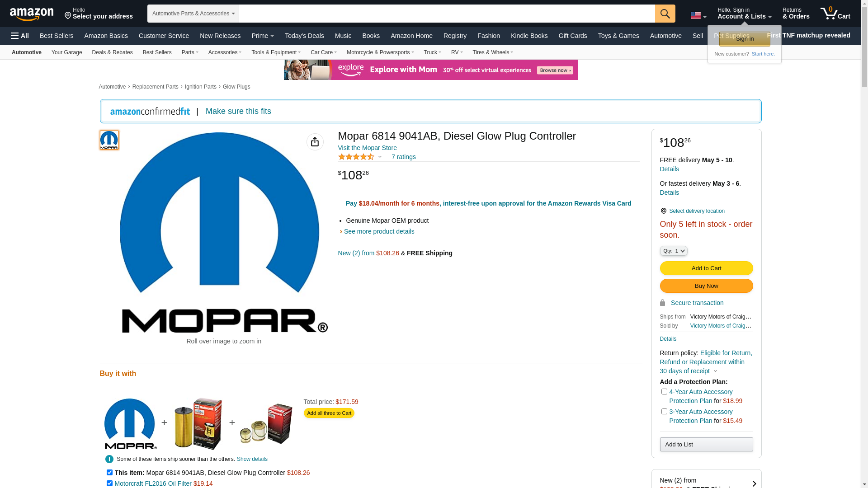The height and width of the screenshot is (488, 868).
Task: Select the Mopar logo thumbnail image
Action: coord(109,140)
